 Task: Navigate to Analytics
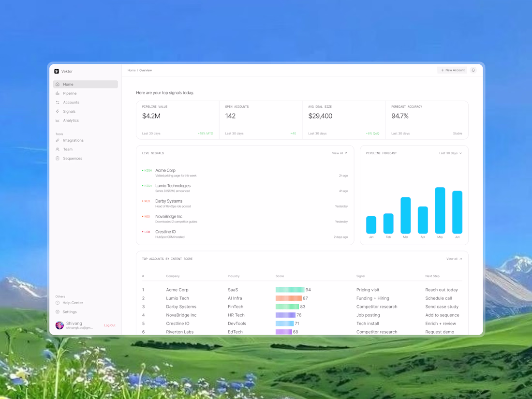point(86,120)
